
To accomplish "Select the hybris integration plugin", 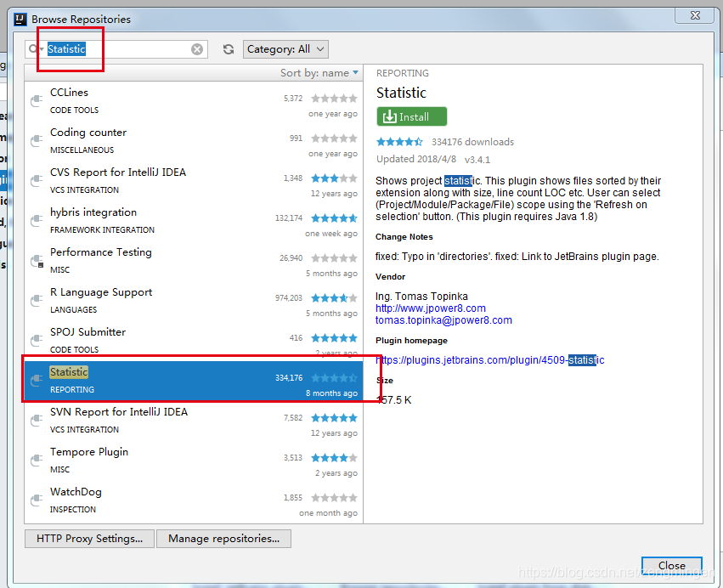I will pos(194,221).
